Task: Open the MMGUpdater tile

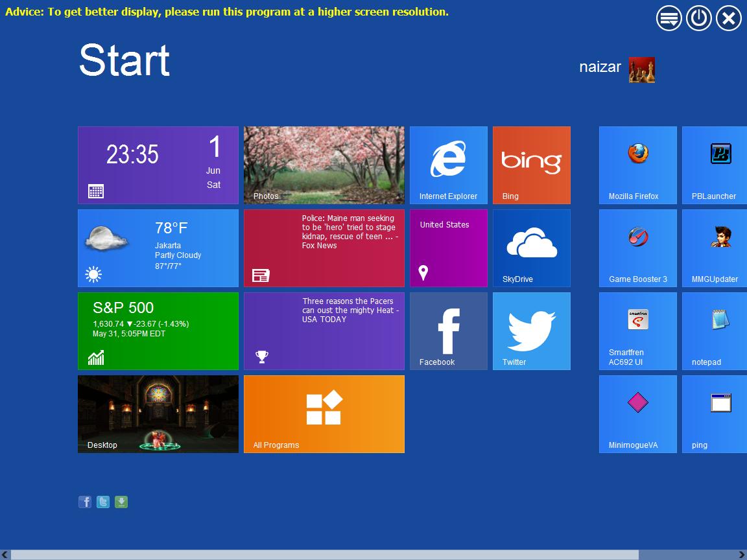Action: [x=715, y=248]
